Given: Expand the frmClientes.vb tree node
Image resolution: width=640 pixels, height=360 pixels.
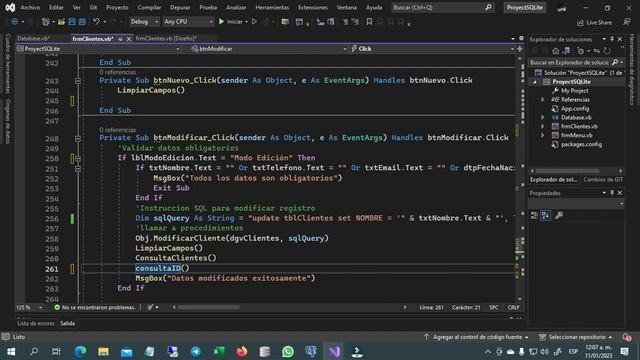Looking at the screenshot, I should (542, 127).
